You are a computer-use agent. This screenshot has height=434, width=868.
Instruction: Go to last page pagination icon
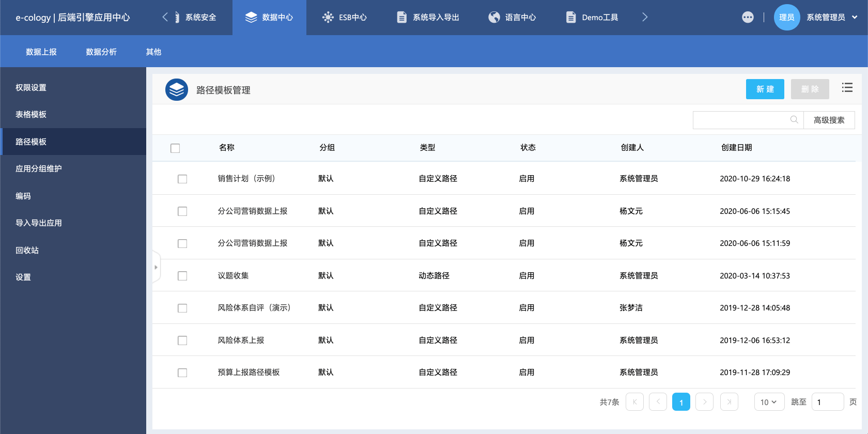point(729,402)
